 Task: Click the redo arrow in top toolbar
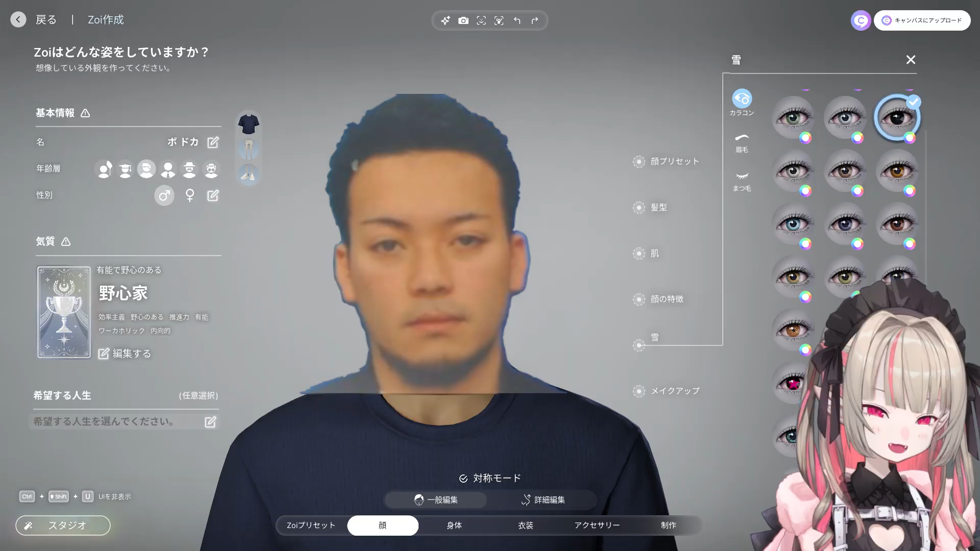535,20
